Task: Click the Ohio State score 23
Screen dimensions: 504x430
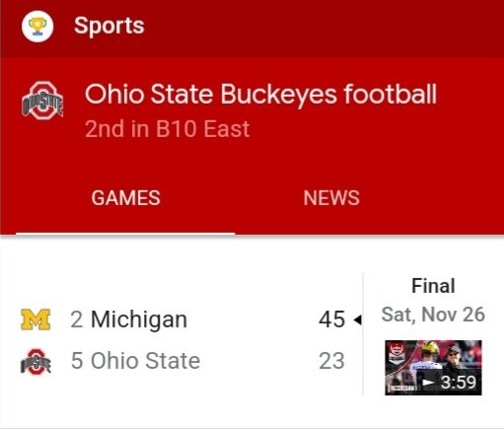Action: click(x=331, y=361)
